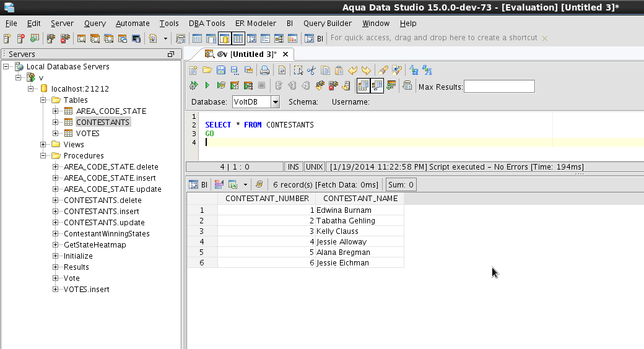Screen dimensions: 644x349
Task: Click the new query document icon
Action: (193, 70)
